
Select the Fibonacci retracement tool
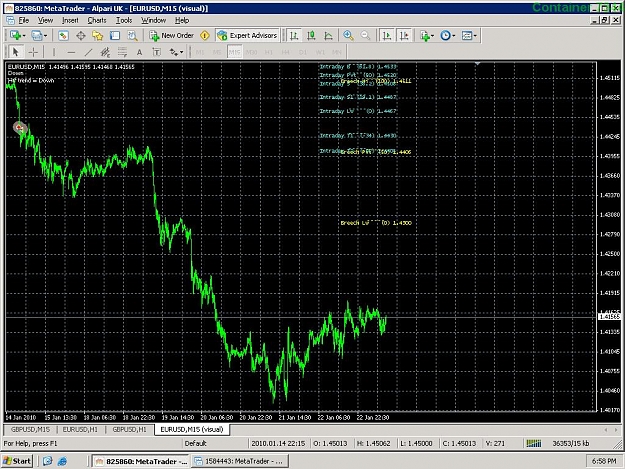pyautogui.click(x=122, y=52)
